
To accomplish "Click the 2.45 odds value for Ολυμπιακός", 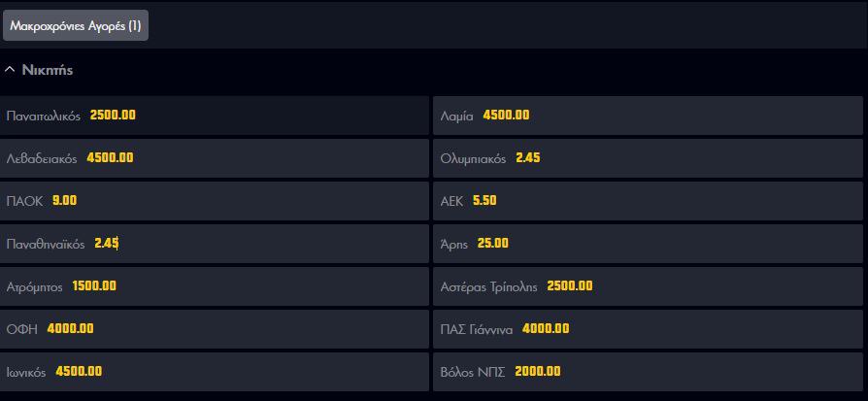I will pos(528,158).
